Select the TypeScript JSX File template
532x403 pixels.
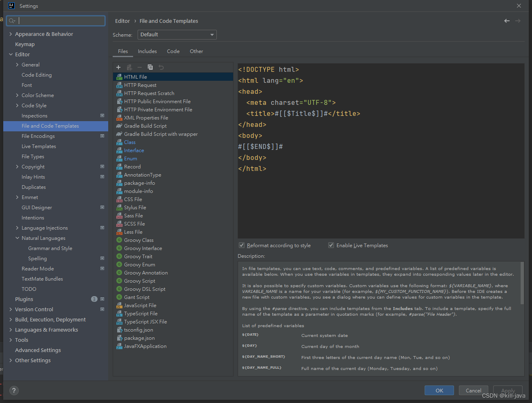pos(145,321)
